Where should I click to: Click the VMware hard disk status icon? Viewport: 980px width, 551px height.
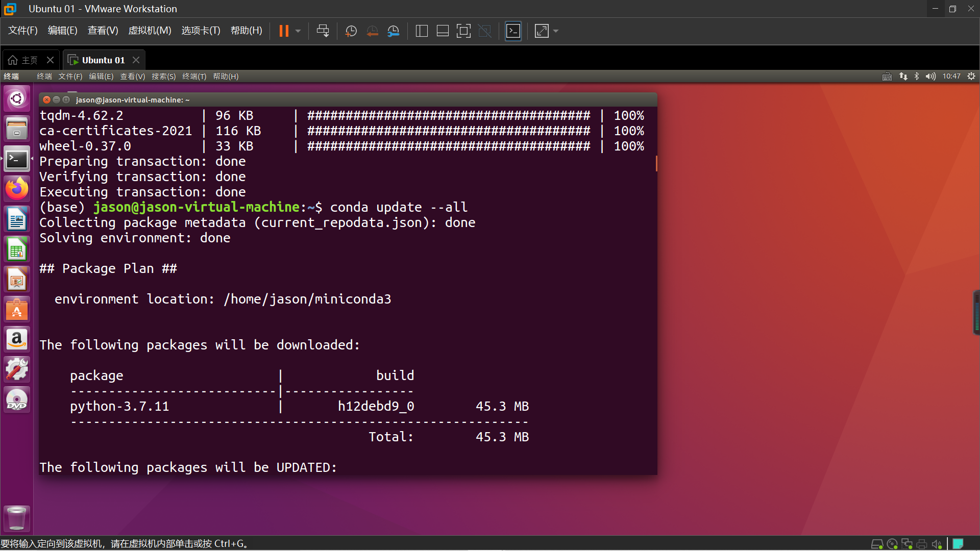877,544
